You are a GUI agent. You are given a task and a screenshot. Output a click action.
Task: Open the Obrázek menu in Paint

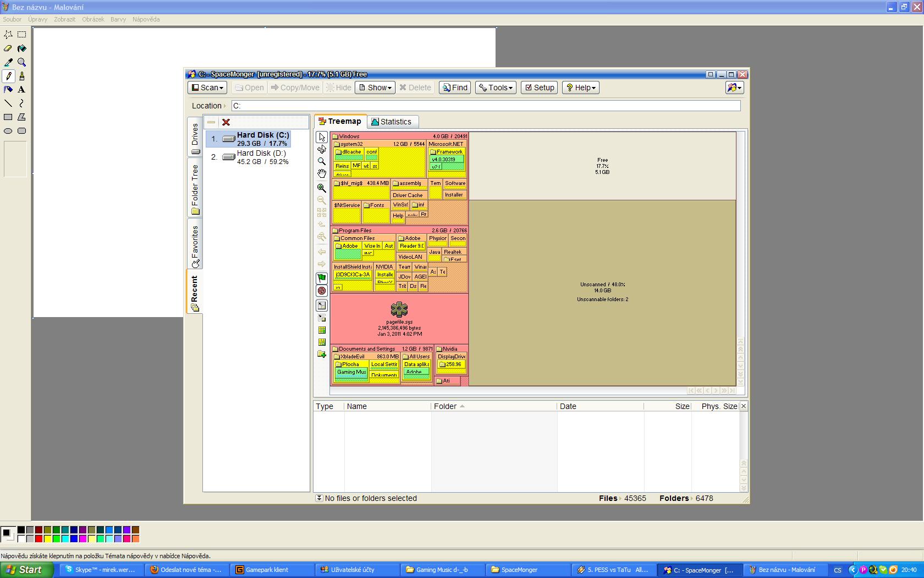(x=93, y=19)
